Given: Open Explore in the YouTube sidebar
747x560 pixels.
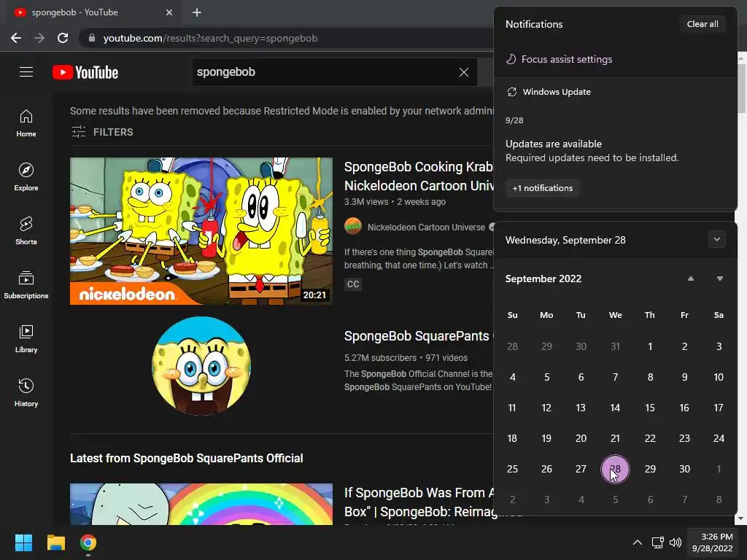Looking at the screenshot, I should click(x=26, y=177).
